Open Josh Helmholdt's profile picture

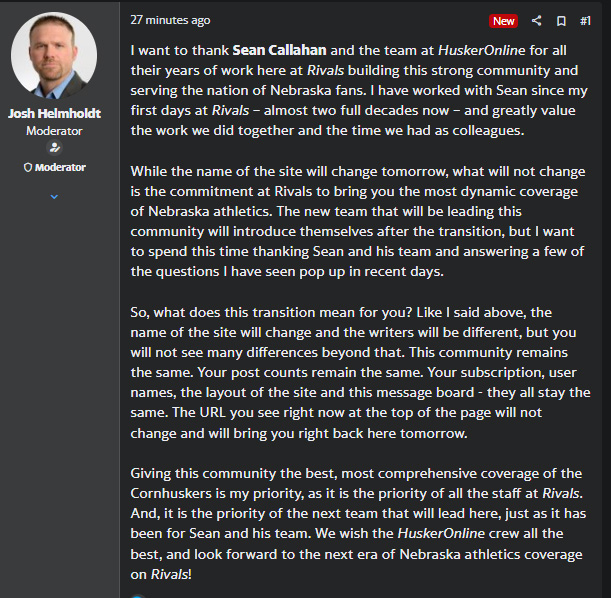[x=54, y=55]
